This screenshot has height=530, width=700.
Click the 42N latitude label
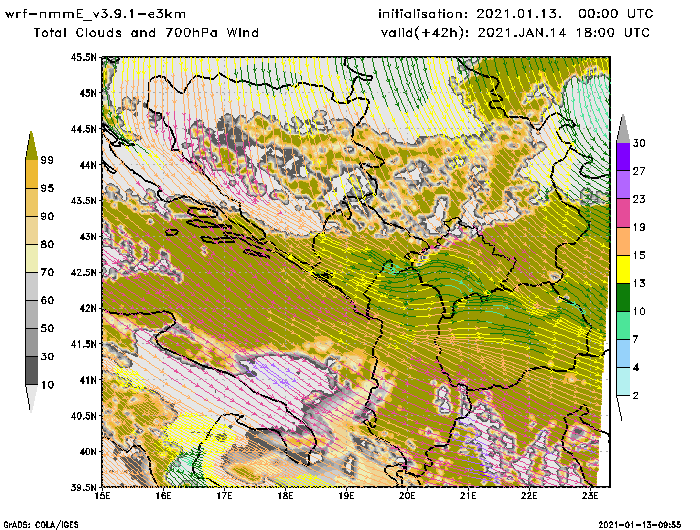88,308
